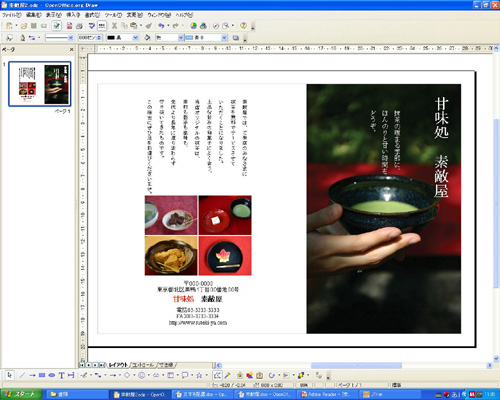The image size is (500, 400).
Task: Click the line width stepper field
Action: click(90, 38)
